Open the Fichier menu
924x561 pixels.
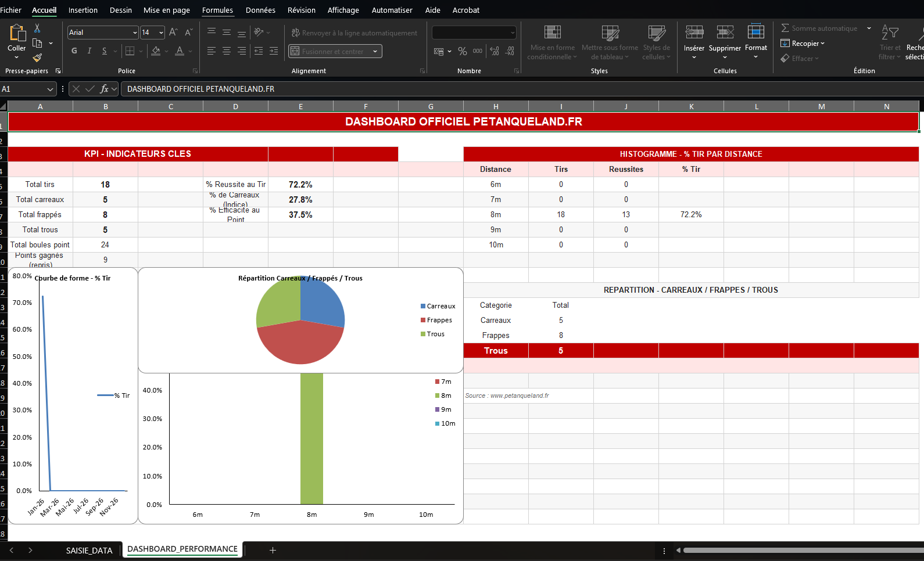click(11, 10)
